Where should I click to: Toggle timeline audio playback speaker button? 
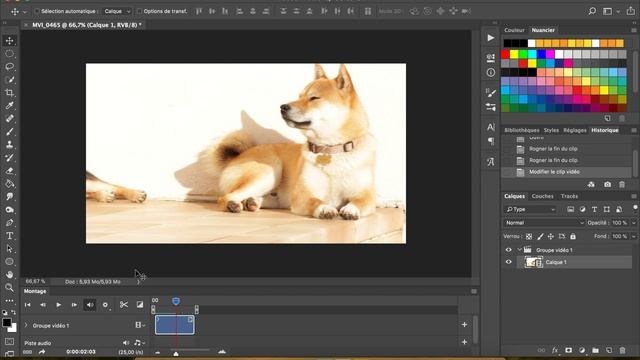[x=90, y=304]
